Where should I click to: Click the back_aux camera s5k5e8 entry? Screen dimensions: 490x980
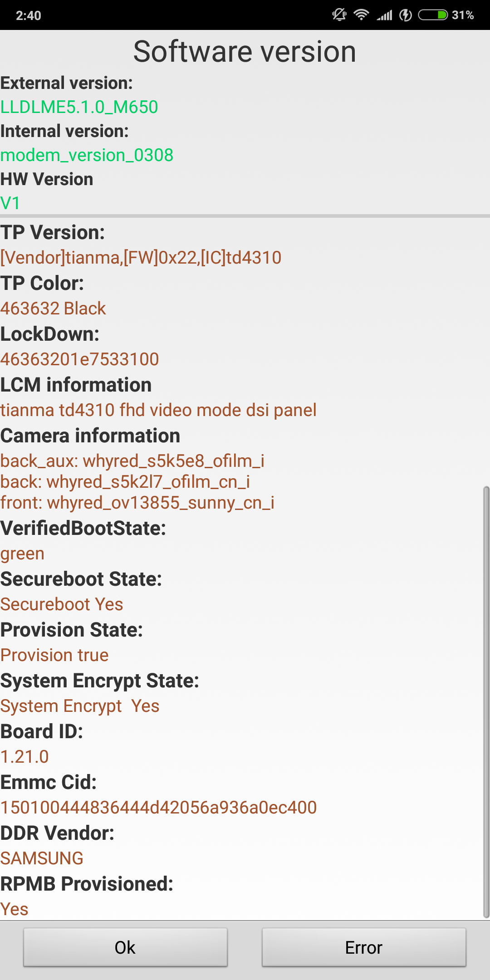132,461
